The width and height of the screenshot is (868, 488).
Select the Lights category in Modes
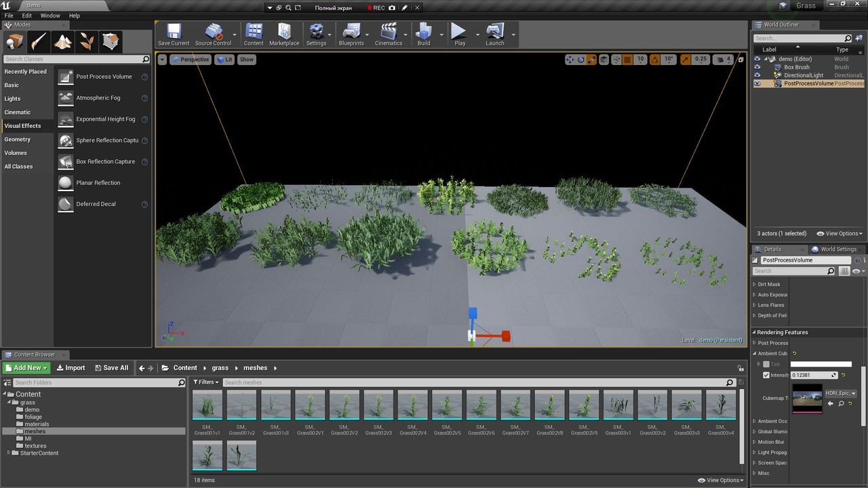(x=13, y=99)
